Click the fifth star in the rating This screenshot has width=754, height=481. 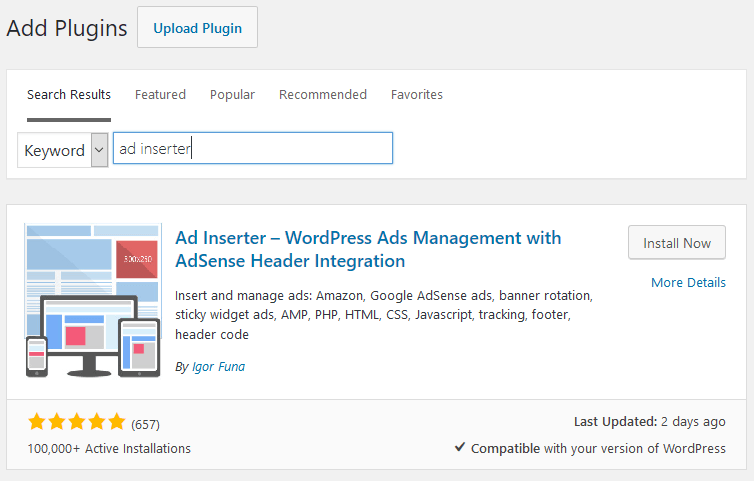[x=116, y=422]
